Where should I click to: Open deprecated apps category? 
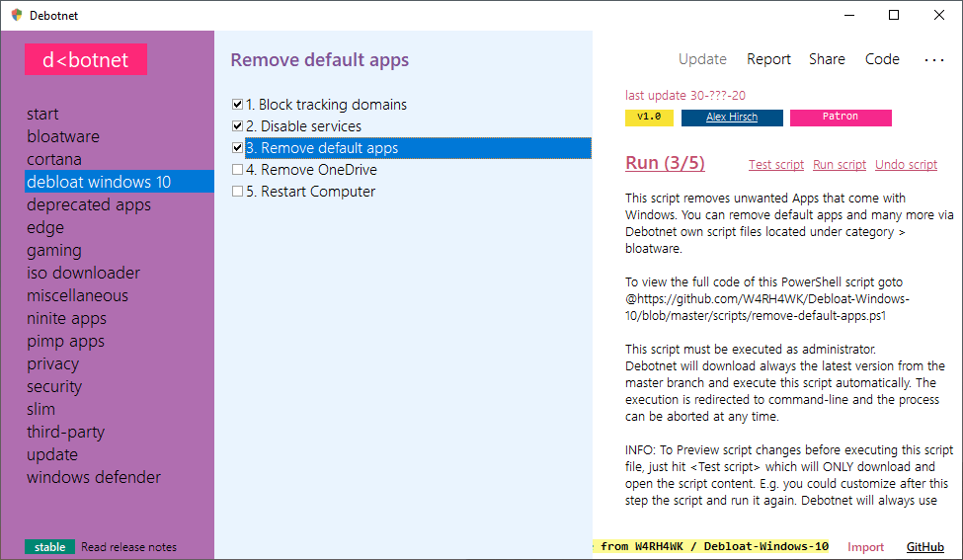(x=89, y=205)
